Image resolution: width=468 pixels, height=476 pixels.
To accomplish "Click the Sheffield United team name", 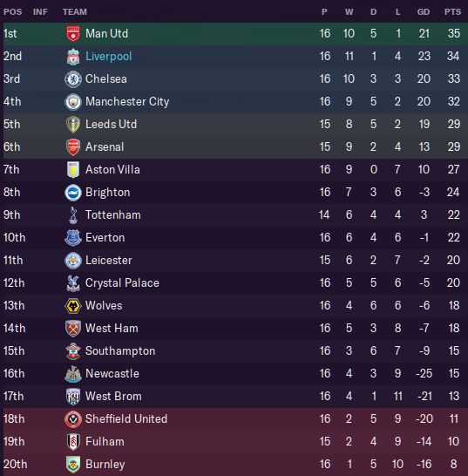I will (126, 419).
